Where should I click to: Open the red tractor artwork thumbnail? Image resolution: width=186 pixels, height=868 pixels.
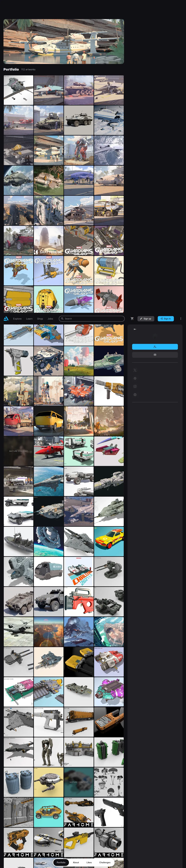click(19, 241)
